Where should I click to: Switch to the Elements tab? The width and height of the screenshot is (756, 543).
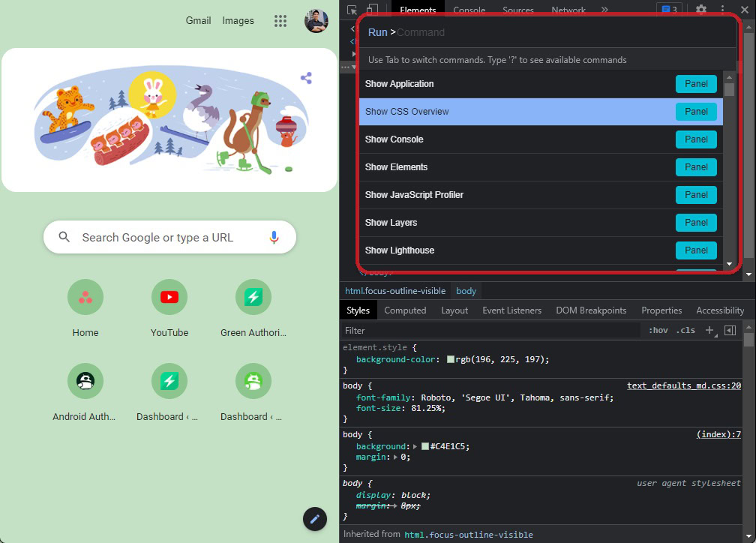[x=418, y=10]
